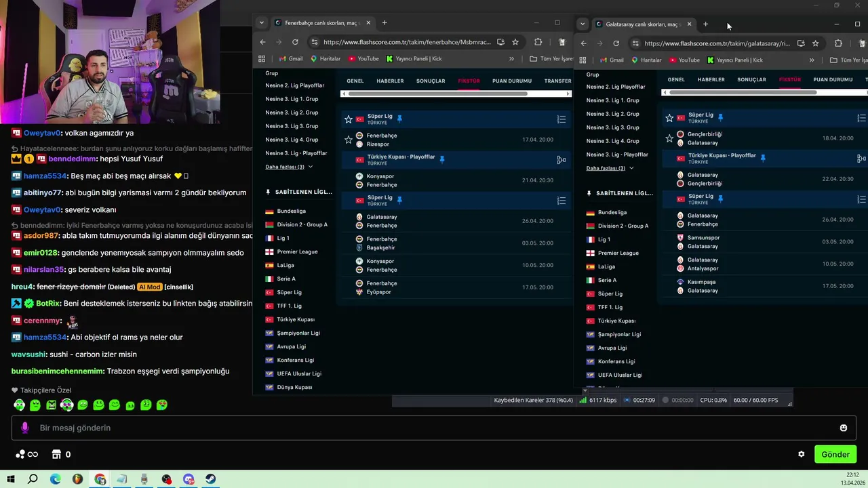Open the HABERLER tab in the Fenerbahçe window
The image size is (868, 488).
click(390, 81)
